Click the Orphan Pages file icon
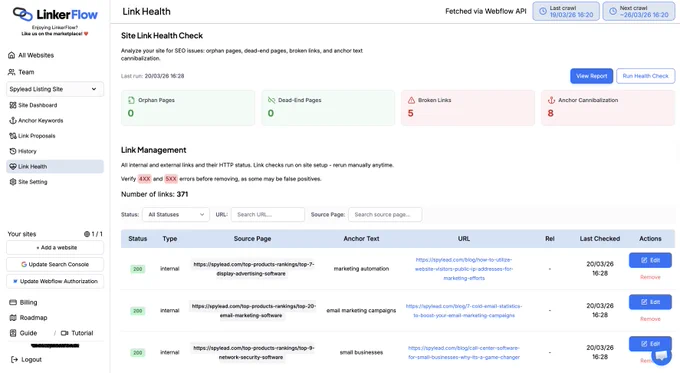 click(x=131, y=100)
